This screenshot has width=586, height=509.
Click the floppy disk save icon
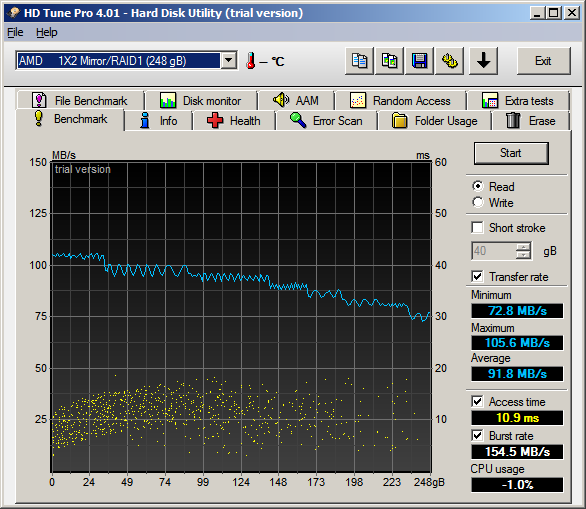pyautogui.click(x=420, y=61)
